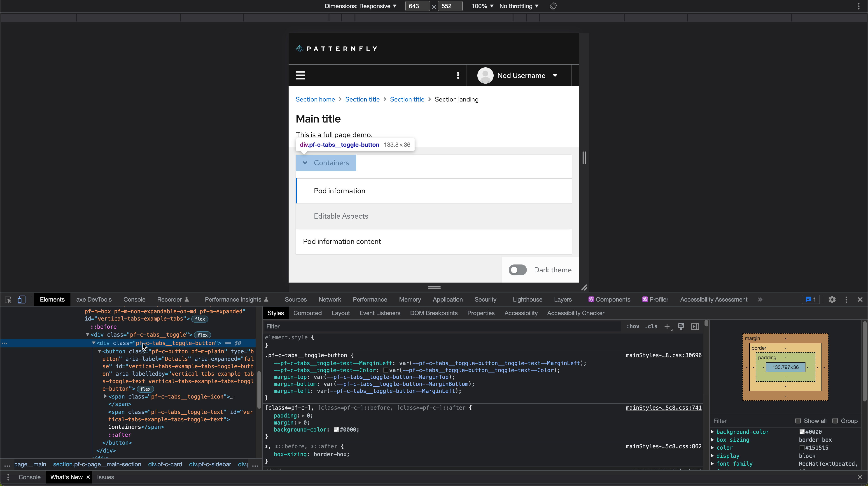This screenshot has height=486, width=868.
Task: Open the Network panel tab
Action: pyautogui.click(x=329, y=300)
